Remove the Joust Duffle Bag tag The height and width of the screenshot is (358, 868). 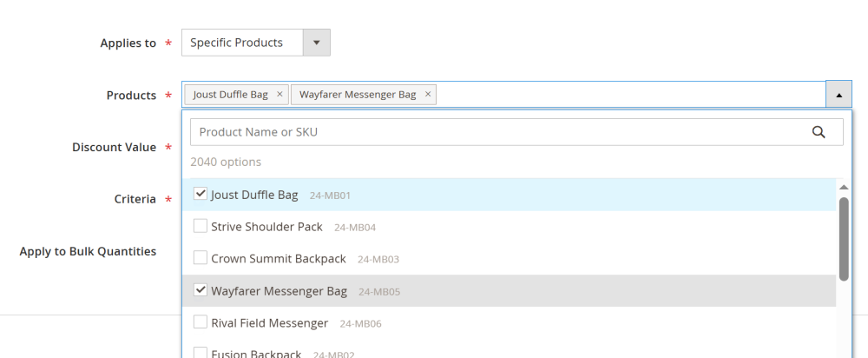click(279, 94)
